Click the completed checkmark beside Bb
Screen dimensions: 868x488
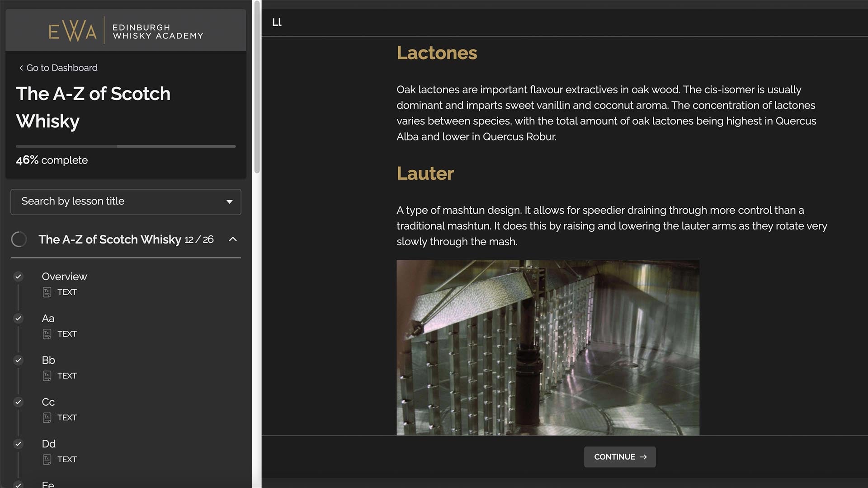18,360
